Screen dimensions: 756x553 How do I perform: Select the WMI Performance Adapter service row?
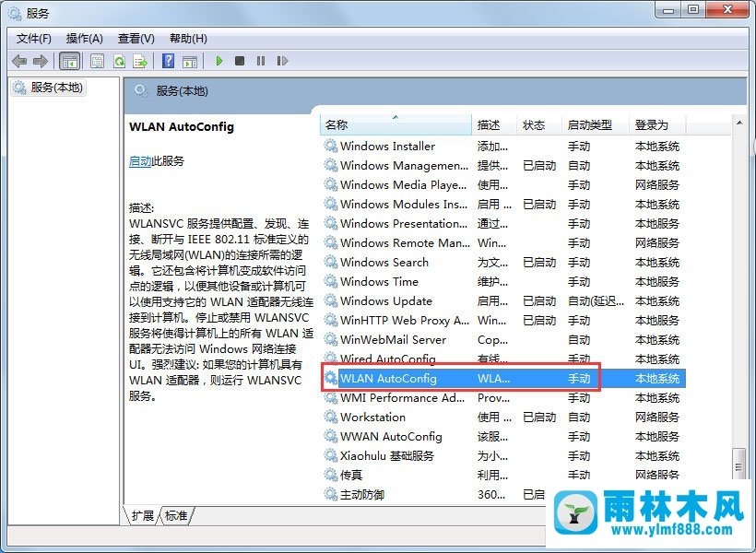502,398
